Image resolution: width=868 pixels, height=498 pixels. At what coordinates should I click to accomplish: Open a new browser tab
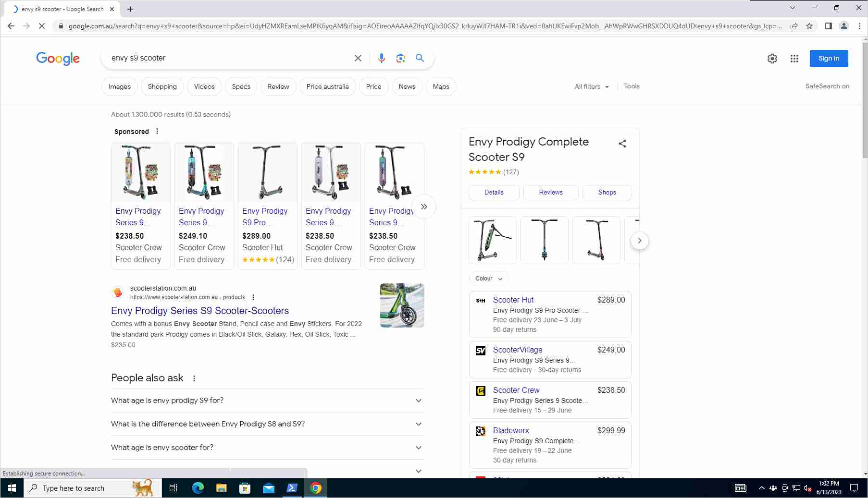tap(130, 9)
